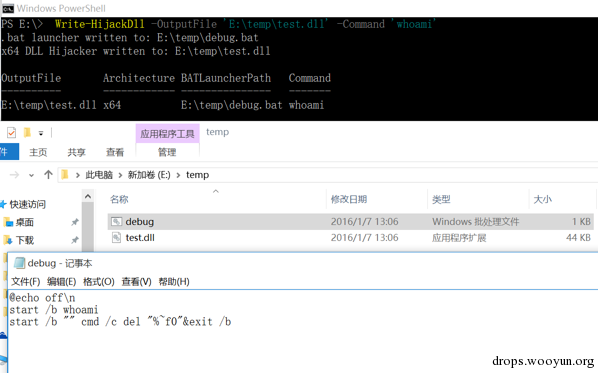598x373 pixels.
Task: Select the debug batch file icon
Action: (x=117, y=222)
